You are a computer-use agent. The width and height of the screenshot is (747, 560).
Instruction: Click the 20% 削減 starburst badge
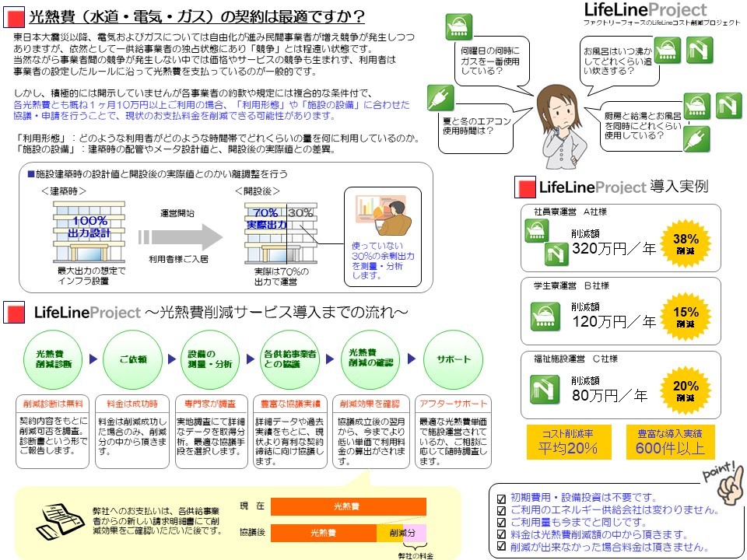point(686,390)
